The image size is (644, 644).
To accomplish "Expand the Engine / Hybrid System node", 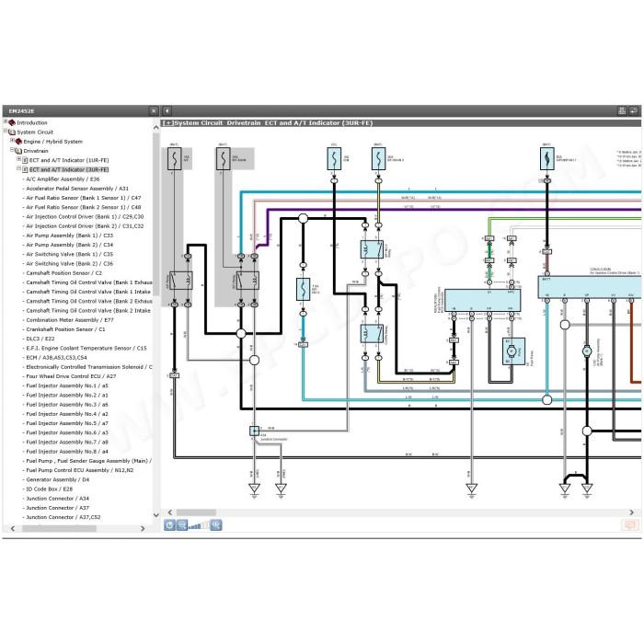I will 12,141.
